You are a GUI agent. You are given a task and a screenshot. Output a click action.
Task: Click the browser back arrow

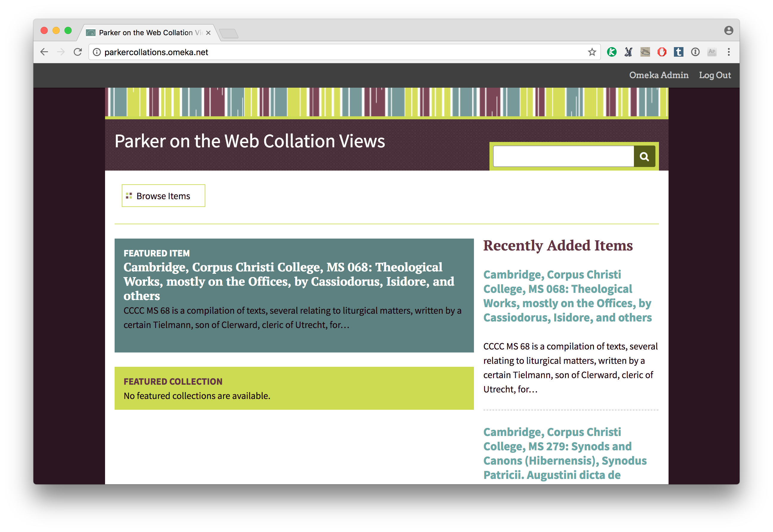click(44, 52)
